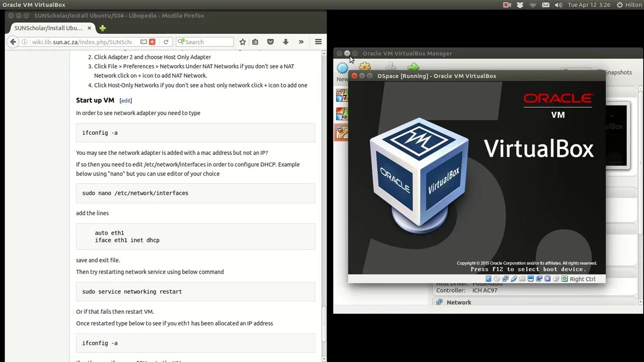644x362 pixels.
Task: Click the wiki.lib.sun.ac.za address bar
Action: coord(82,42)
